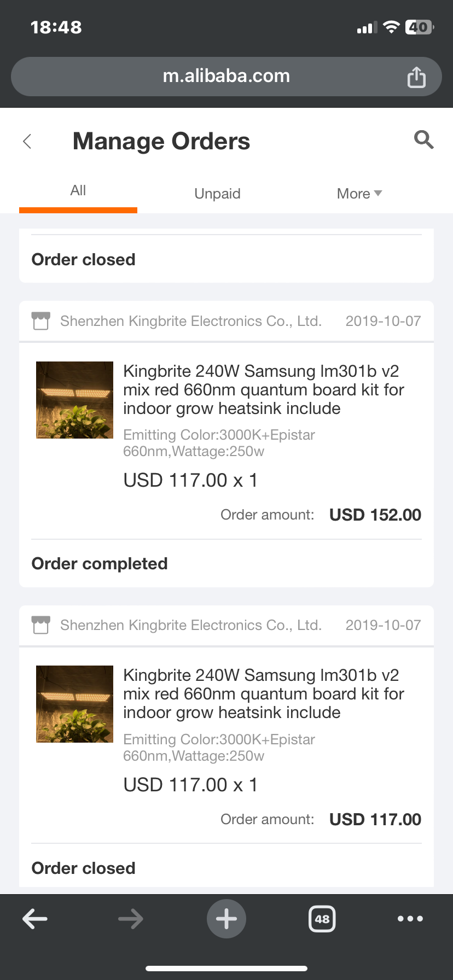453x980 pixels.
Task: Tap the search magnifier icon
Action: point(423,140)
